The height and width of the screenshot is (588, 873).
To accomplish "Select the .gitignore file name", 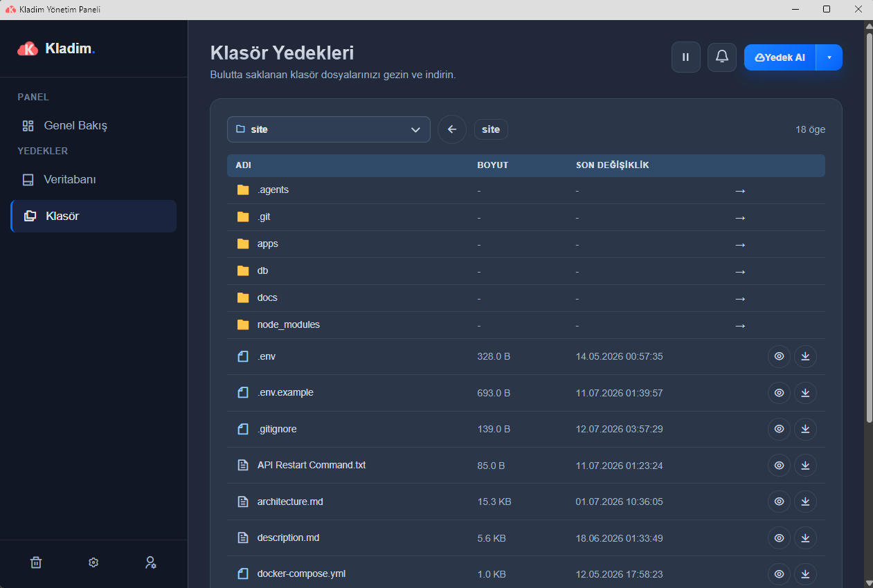I will [x=277, y=429].
